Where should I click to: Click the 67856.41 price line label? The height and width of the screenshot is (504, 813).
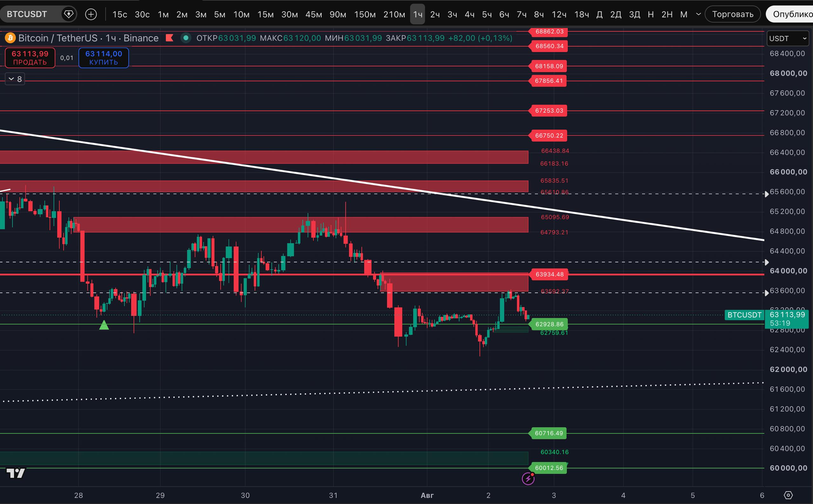pos(549,81)
